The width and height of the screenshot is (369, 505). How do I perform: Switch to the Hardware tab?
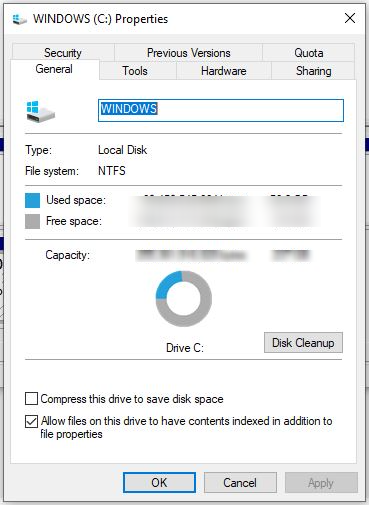coord(224,71)
